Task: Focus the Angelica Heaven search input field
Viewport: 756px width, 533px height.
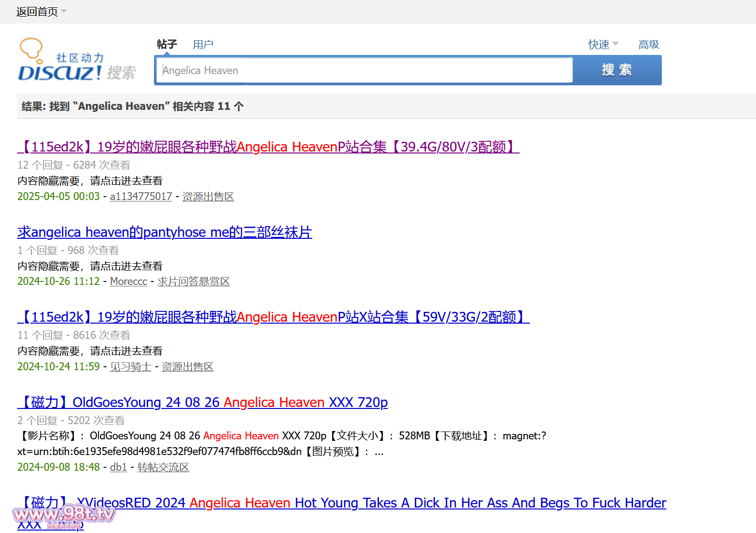Action: point(364,70)
